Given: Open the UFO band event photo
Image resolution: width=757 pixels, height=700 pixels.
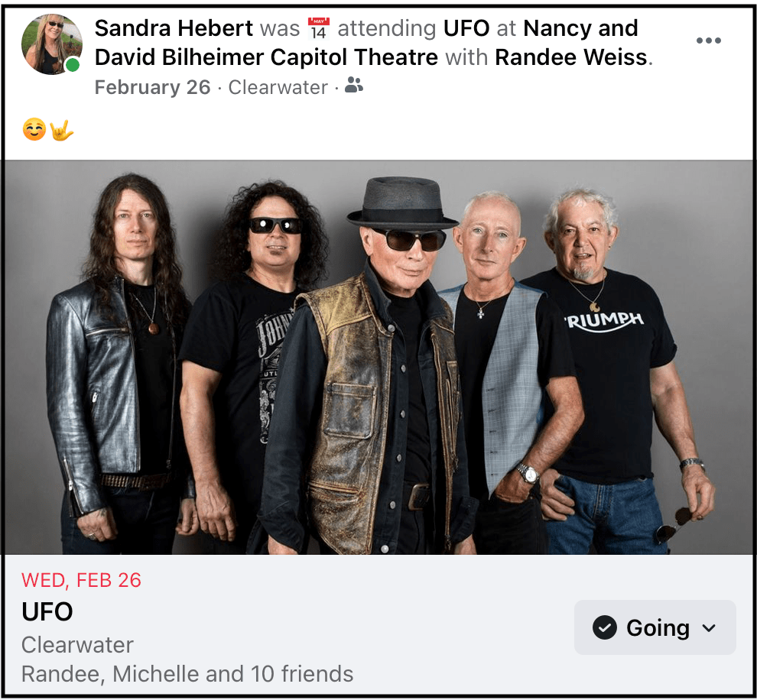Looking at the screenshot, I should [378, 357].
